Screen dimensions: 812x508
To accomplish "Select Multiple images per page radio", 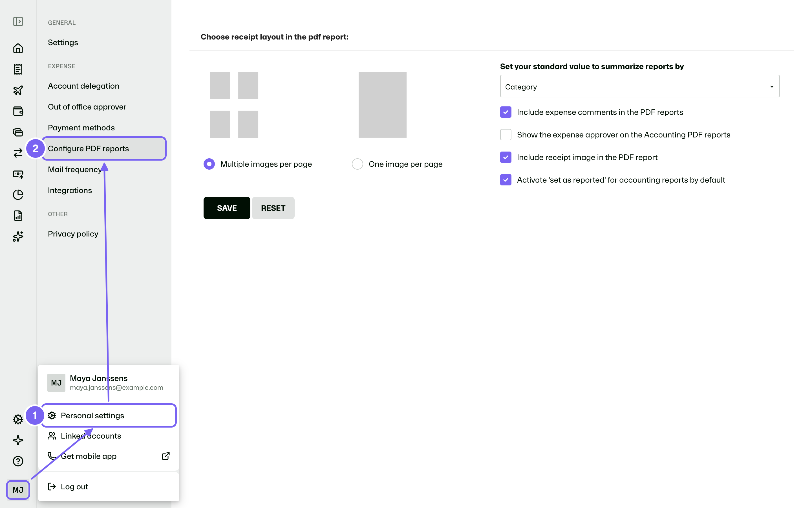I will (209, 164).
